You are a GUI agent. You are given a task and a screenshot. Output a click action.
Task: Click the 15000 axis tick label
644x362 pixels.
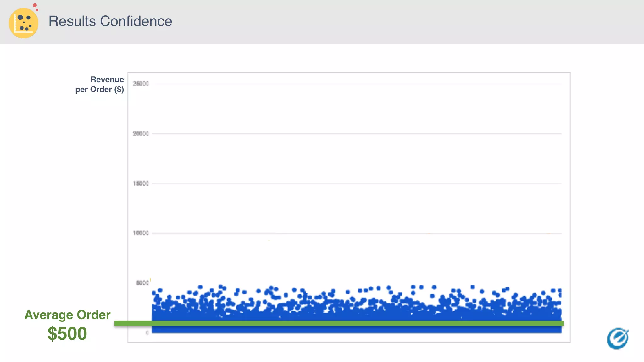[x=141, y=184]
